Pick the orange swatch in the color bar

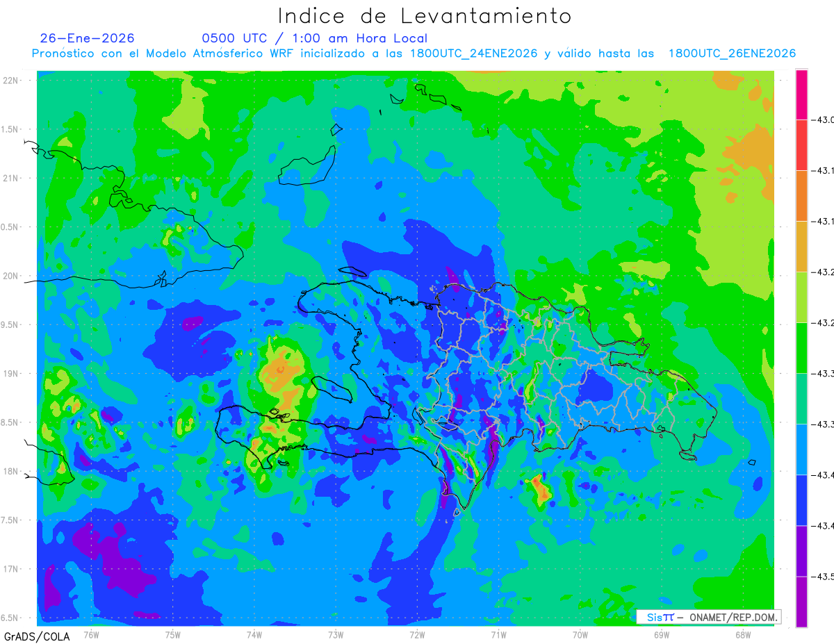tap(801, 196)
